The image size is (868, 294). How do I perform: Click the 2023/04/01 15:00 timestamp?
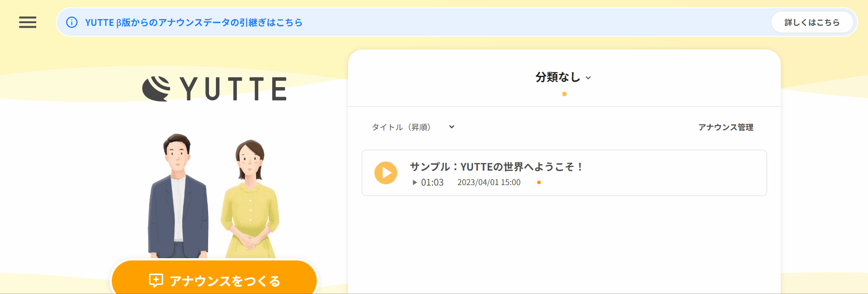click(x=489, y=182)
